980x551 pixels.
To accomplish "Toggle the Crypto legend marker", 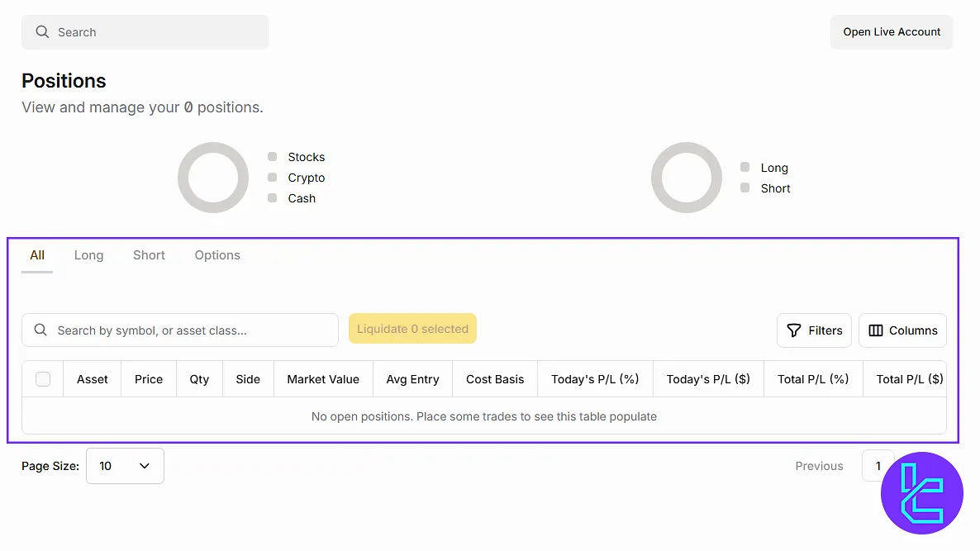I will pyautogui.click(x=273, y=178).
